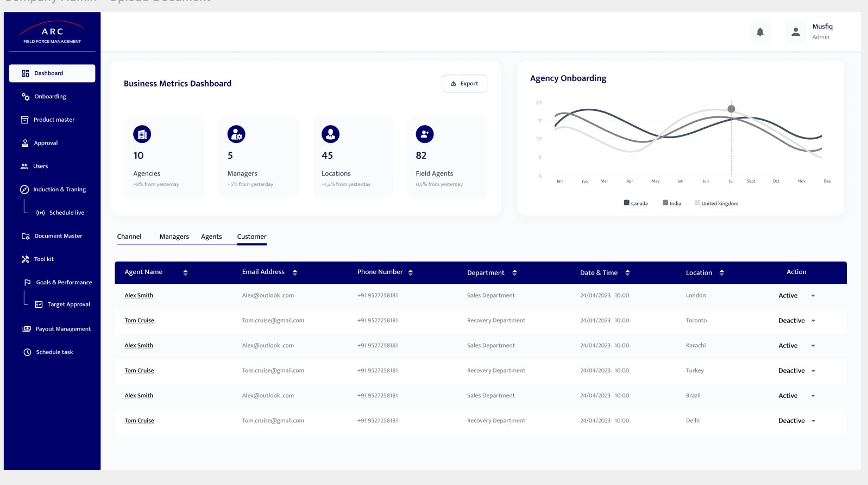This screenshot has width=868, height=485.
Task: Switch to the Agents tab
Action: point(211,237)
